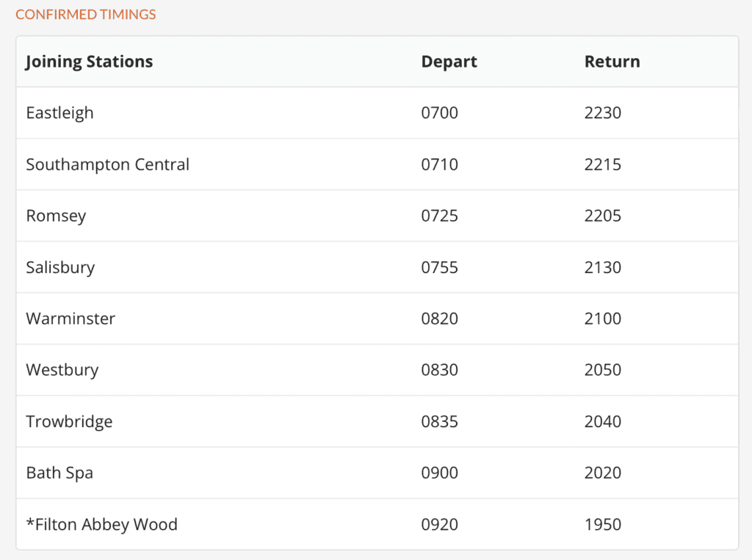The height and width of the screenshot is (560, 752).
Task: Click Bath Spa's 0900 departure time
Action: tap(439, 473)
